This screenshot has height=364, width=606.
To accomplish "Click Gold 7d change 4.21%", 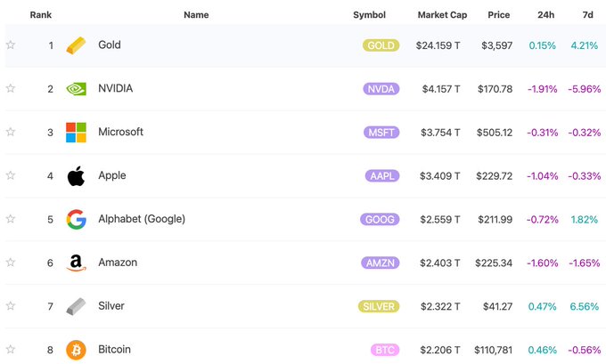I will pos(585,45).
